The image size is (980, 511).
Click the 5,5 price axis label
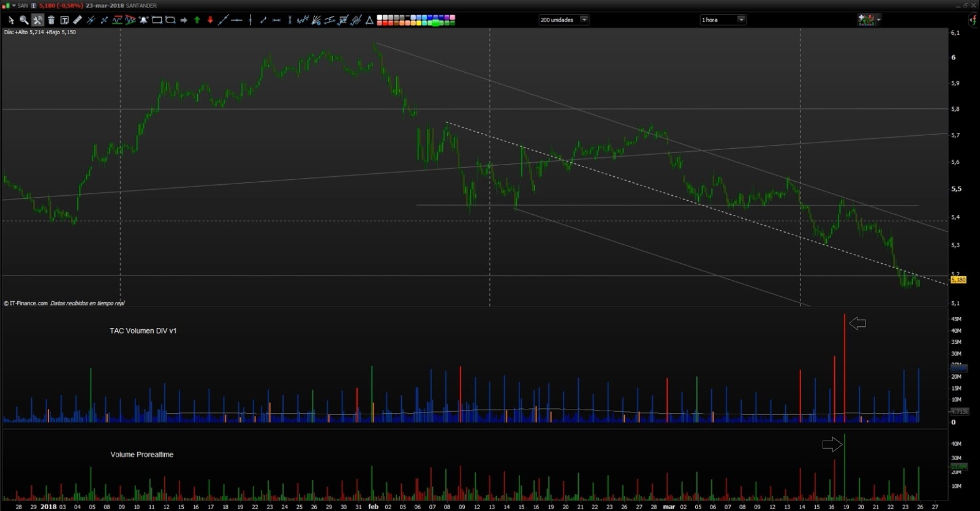[956, 189]
